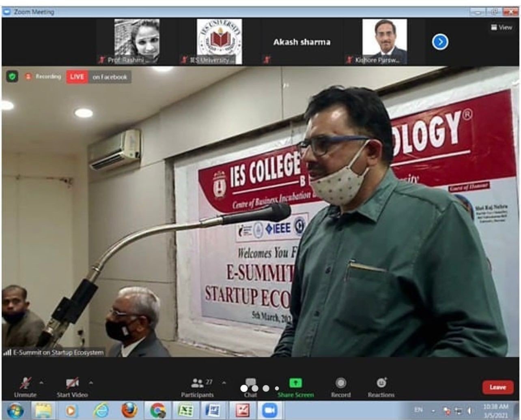This screenshot has width=521, height=420.
Task: Launch Internet Explorer from the taskbar
Action: coord(101,411)
